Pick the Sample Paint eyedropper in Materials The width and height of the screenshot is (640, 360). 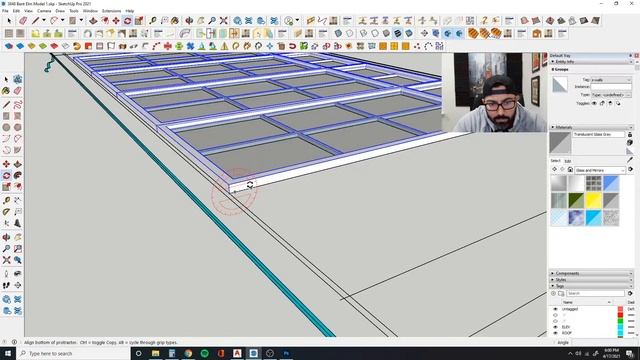[x=630, y=160]
